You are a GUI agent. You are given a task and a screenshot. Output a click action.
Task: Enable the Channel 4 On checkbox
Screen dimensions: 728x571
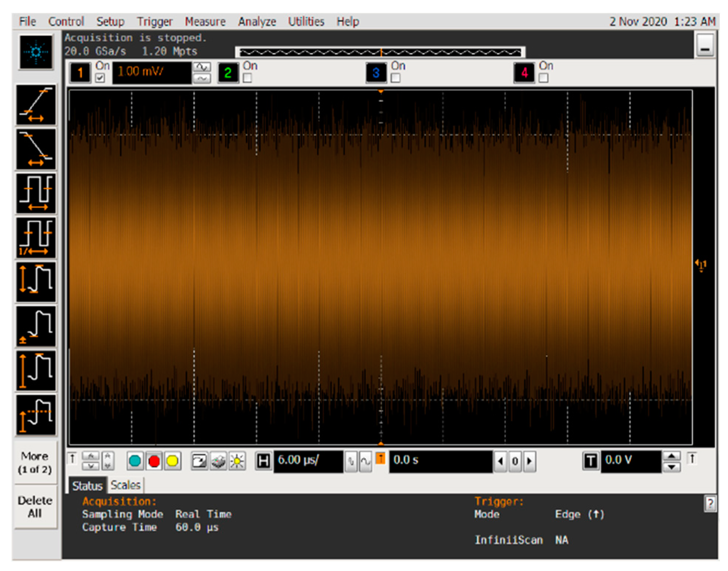[543, 78]
